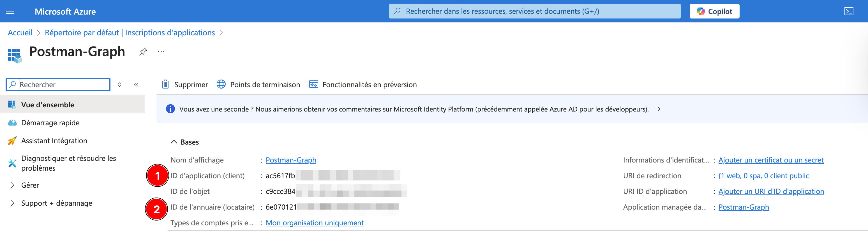Open Démarrage rapide menu item

(50, 122)
